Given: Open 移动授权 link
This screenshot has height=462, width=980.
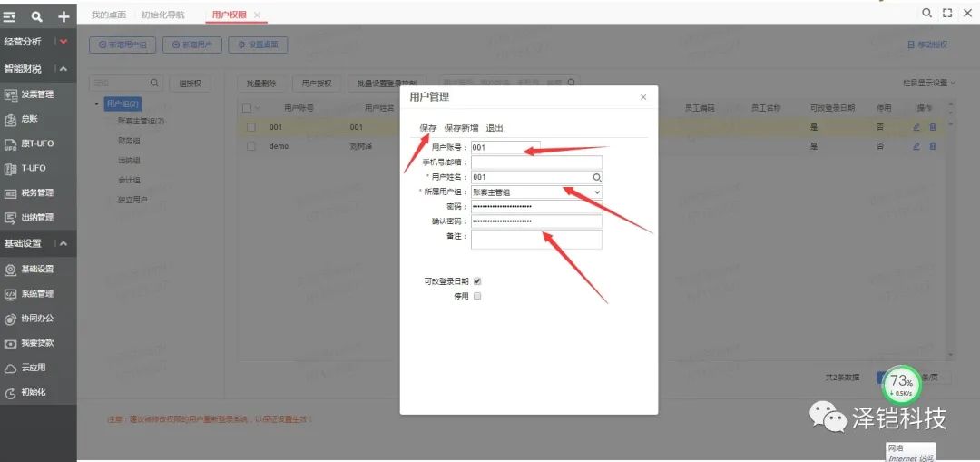Looking at the screenshot, I should [x=927, y=45].
